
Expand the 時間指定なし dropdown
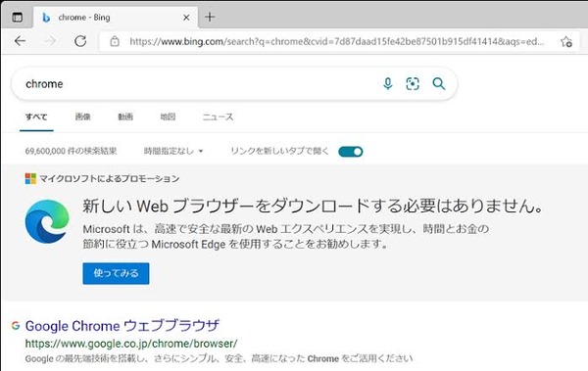click(x=173, y=151)
